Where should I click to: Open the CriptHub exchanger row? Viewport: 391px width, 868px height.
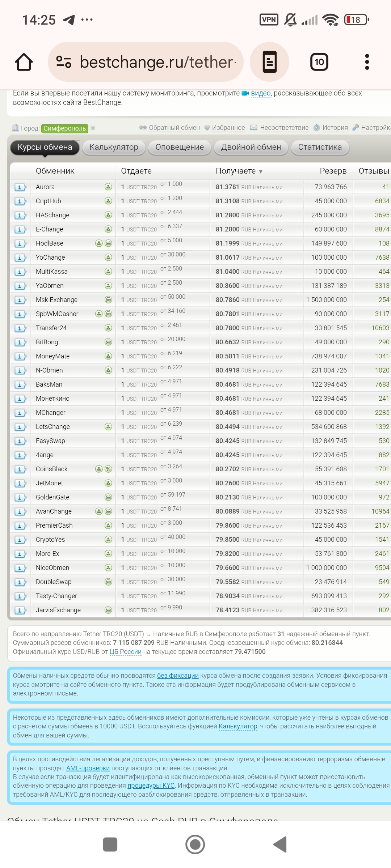49,201
